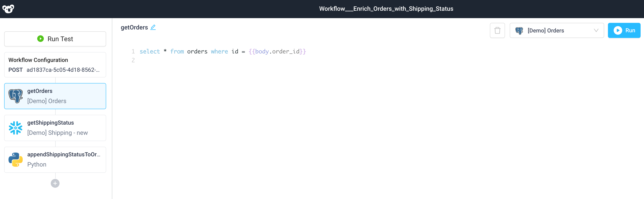Open the getShippingStatus step
Viewport: 644px width, 199px height.
click(x=55, y=128)
